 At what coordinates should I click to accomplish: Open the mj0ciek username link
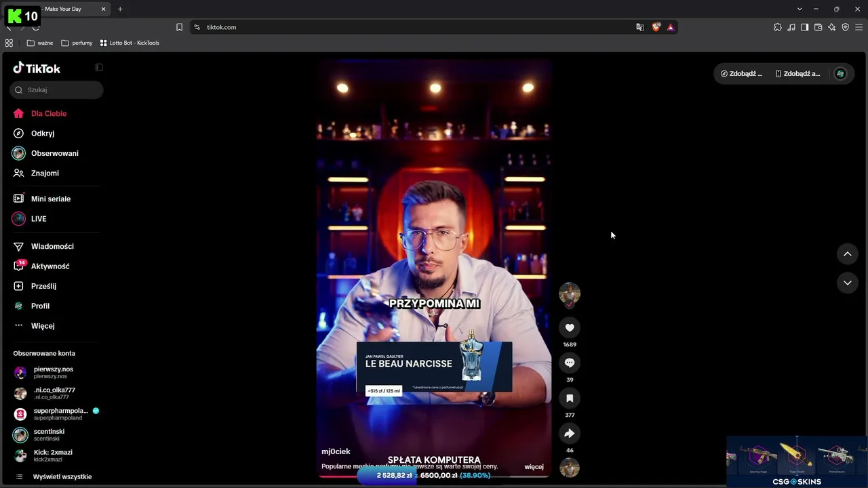tap(336, 451)
